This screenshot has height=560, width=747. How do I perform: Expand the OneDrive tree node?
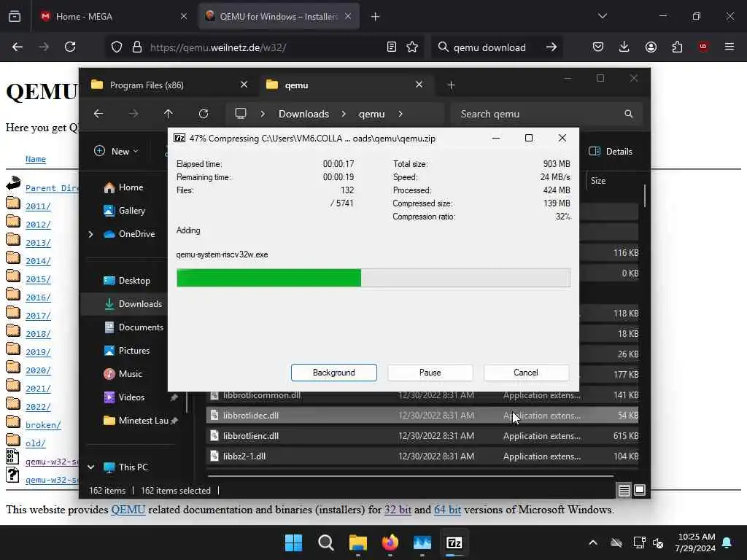(x=90, y=234)
